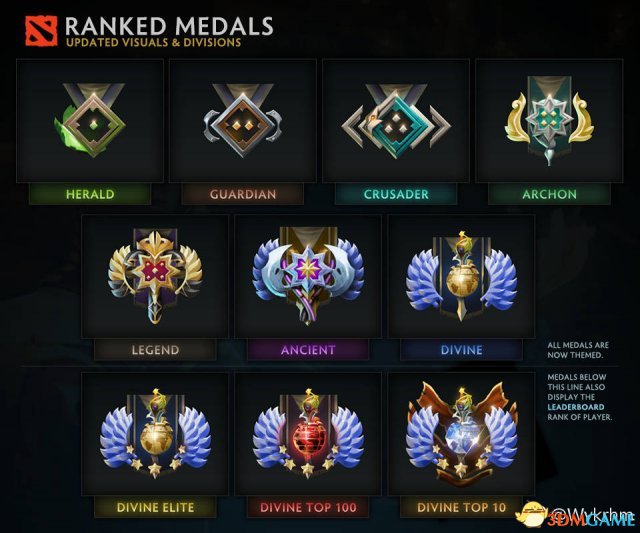Select the Ancient medal emblem

(308, 276)
